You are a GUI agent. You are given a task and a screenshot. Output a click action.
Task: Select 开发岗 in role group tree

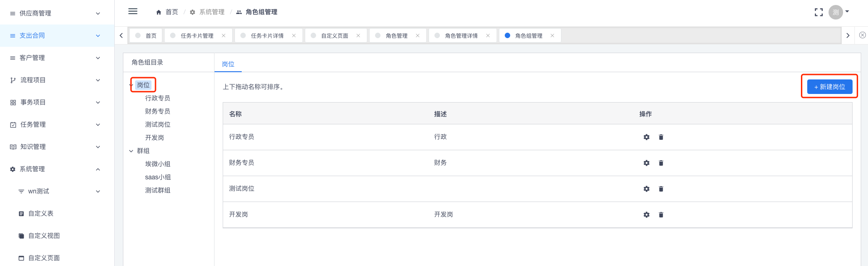tap(155, 138)
